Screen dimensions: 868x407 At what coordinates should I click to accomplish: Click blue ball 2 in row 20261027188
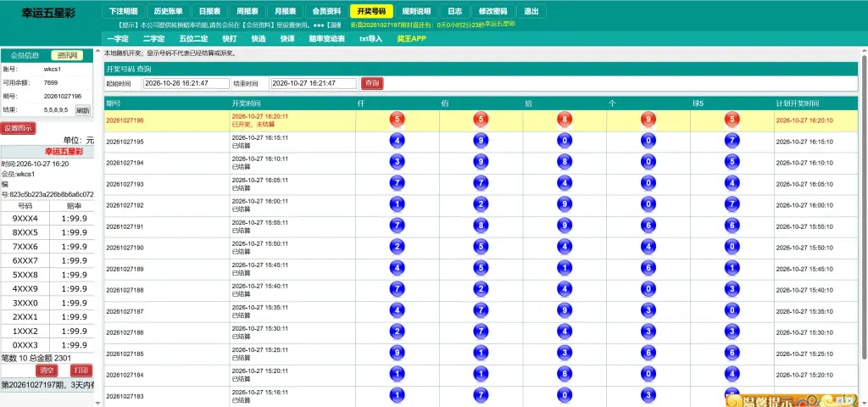(x=481, y=288)
